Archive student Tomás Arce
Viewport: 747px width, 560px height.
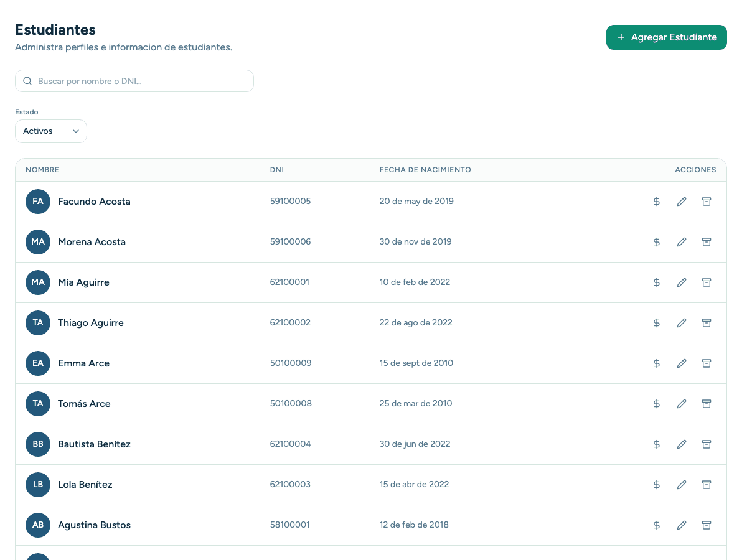click(707, 404)
